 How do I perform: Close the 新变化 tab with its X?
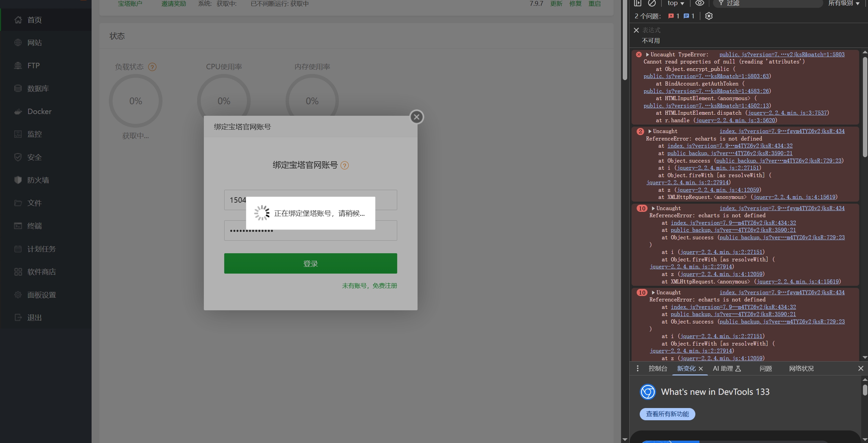(x=701, y=369)
